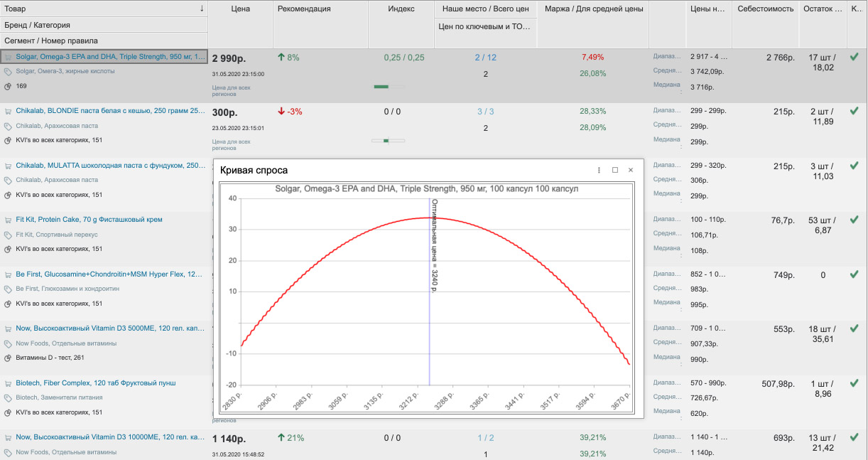Click cart icon beside Chikalab BLONDIE product
Screen dimensions: 868x460
coord(8,111)
